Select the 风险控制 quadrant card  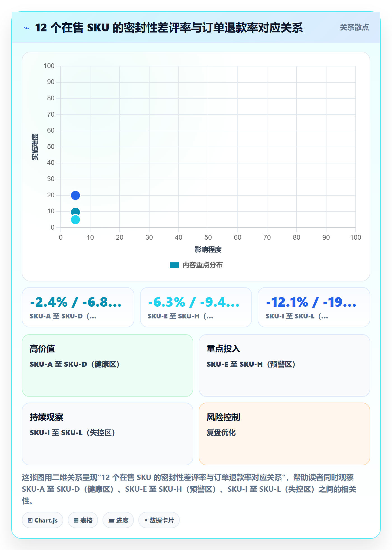[284, 434]
